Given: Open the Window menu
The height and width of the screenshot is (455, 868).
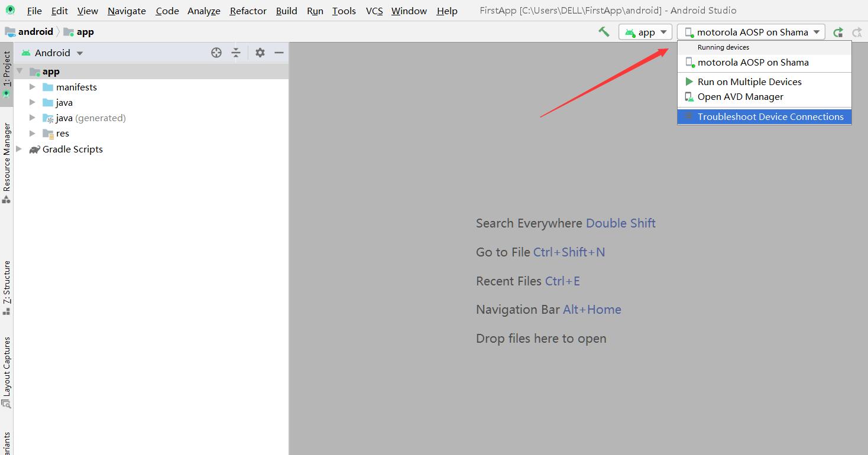Looking at the screenshot, I should (409, 11).
